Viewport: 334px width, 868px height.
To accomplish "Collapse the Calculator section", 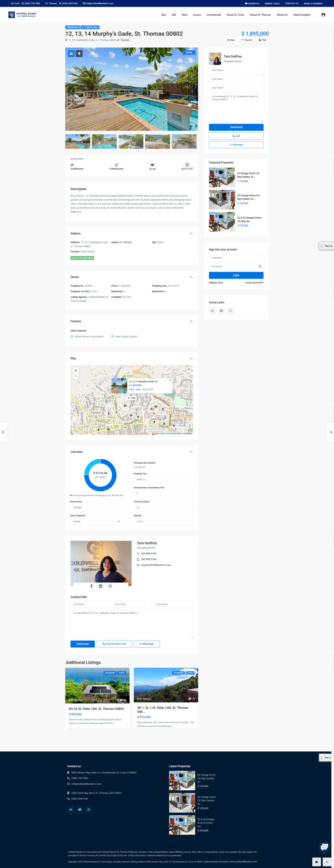I will pyautogui.click(x=191, y=452).
